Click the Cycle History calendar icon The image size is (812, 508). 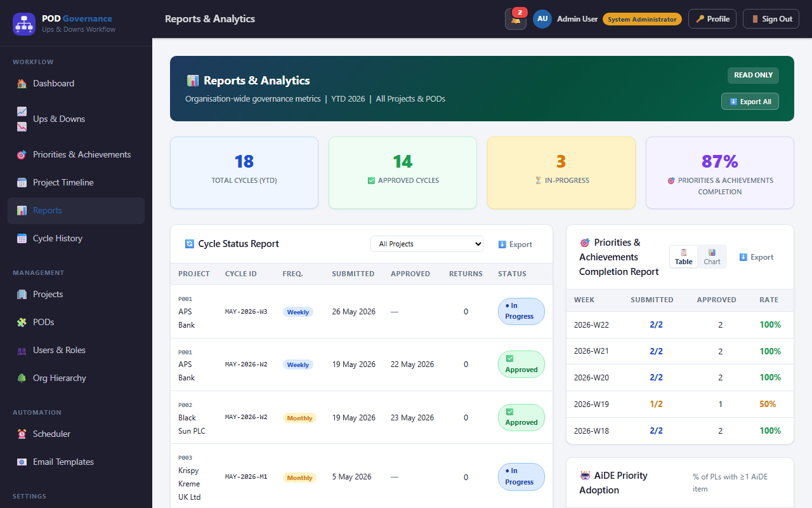[22, 238]
